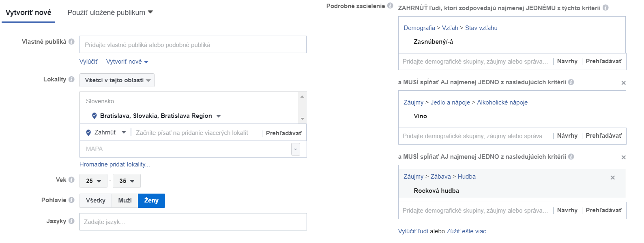
Task: Open minimum age 25 dropdown
Action: [x=93, y=181]
